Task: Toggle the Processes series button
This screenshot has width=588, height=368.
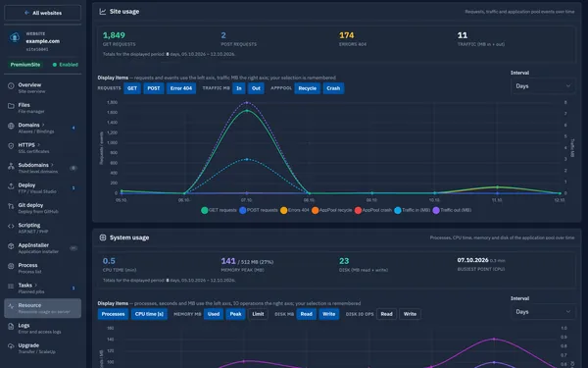Action: [113, 314]
